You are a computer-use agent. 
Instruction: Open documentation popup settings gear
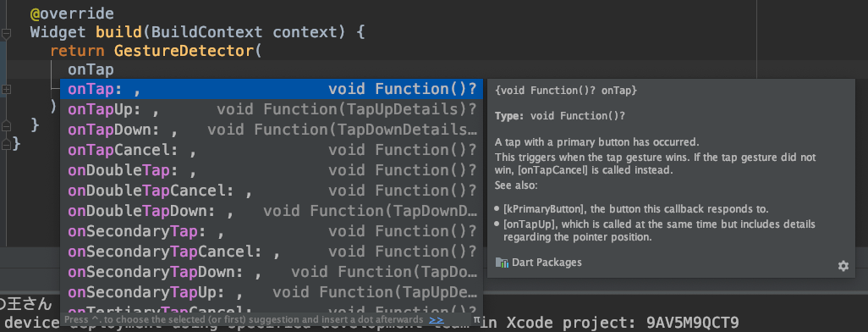coord(843,266)
